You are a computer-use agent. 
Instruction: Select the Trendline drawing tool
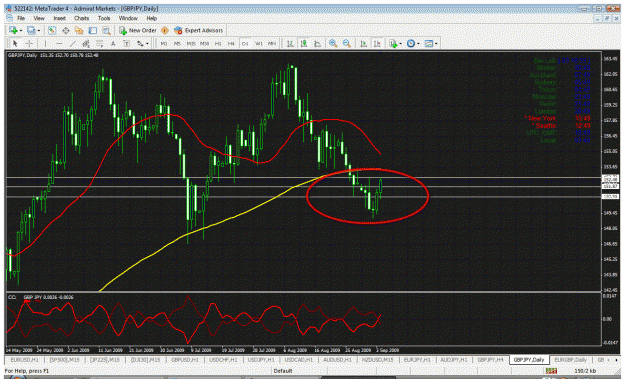pyautogui.click(x=73, y=43)
